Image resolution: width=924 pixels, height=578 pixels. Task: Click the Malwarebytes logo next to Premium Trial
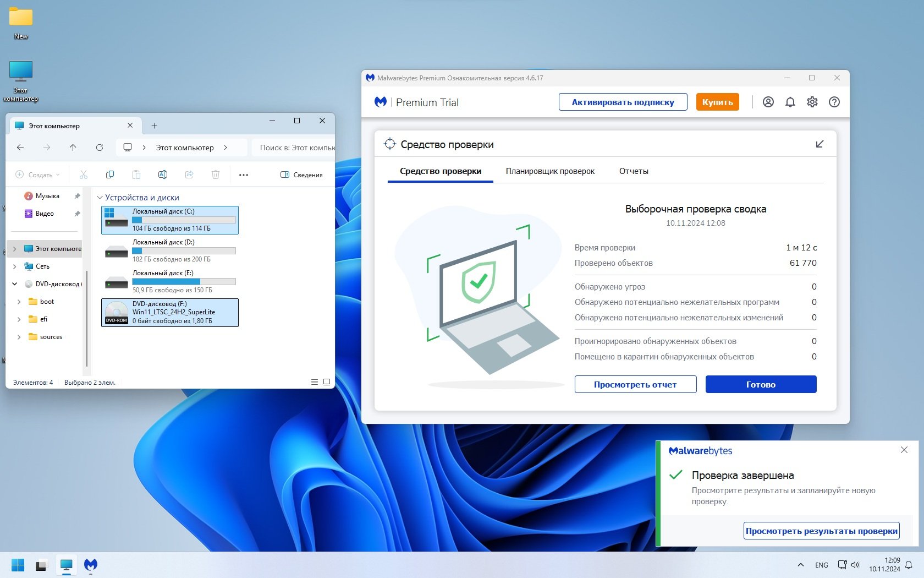(381, 102)
